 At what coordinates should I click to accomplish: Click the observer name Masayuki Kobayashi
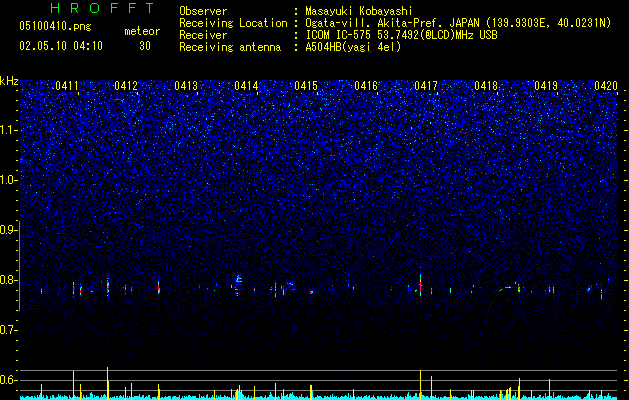coord(358,11)
